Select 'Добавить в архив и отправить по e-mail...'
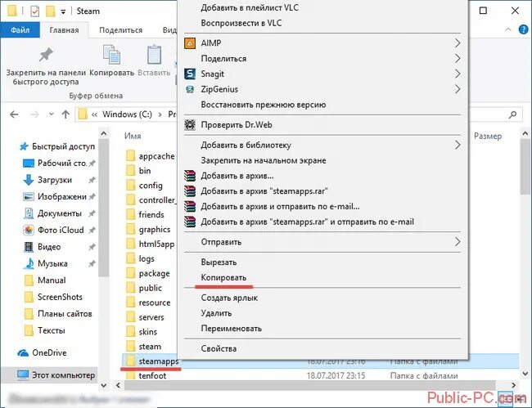The image size is (532, 408). (x=280, y=206)
